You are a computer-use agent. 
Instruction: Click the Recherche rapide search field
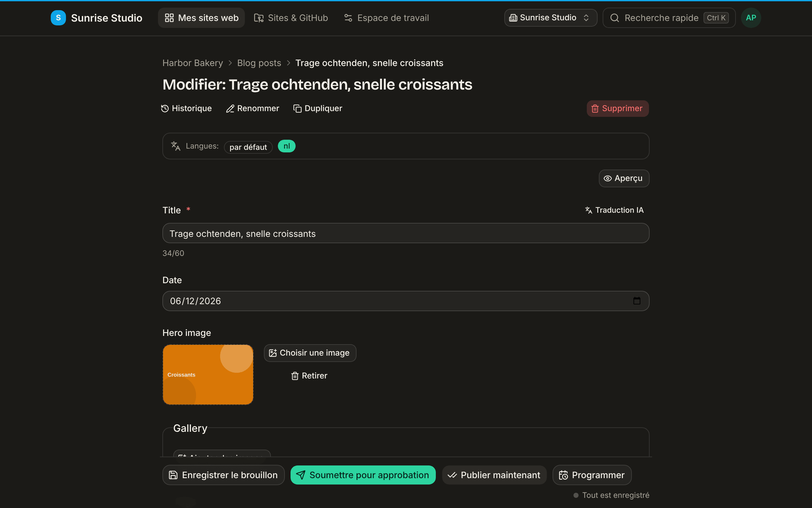point(669,18)
